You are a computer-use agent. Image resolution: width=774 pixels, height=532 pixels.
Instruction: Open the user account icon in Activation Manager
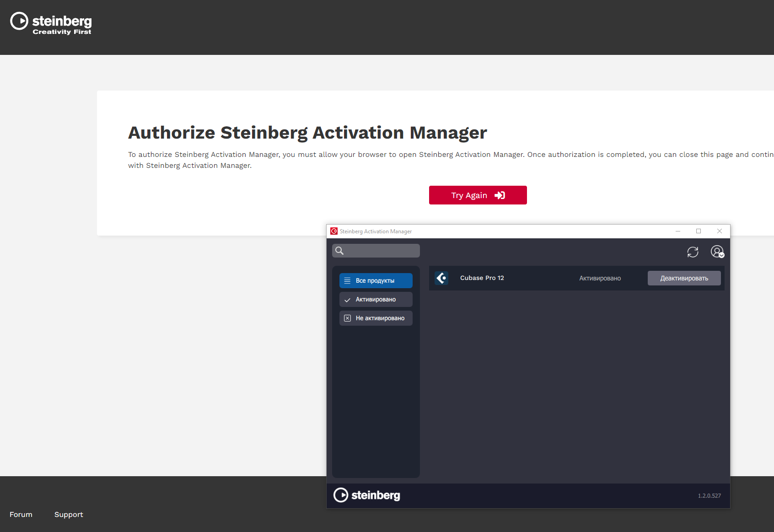pos(717,252)
